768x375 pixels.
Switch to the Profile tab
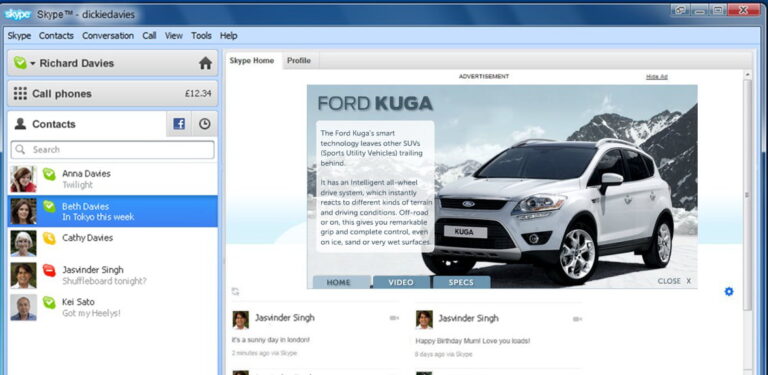[x=299, y=61]
